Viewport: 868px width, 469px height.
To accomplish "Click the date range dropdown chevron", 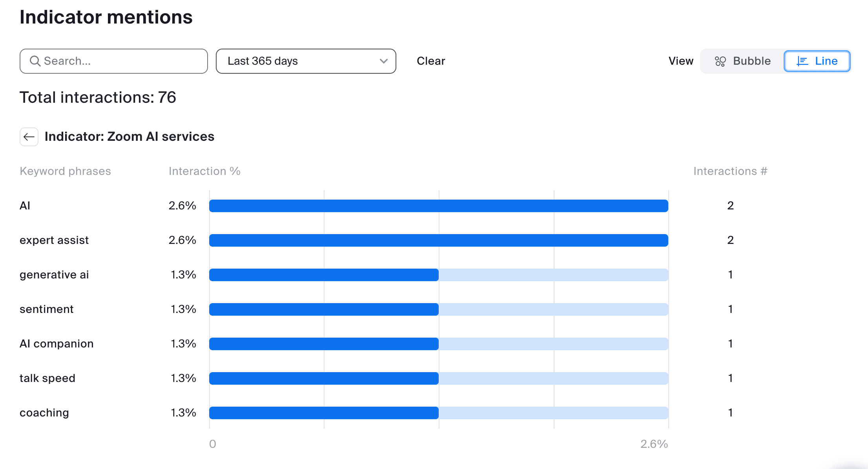I will point(383,61).
